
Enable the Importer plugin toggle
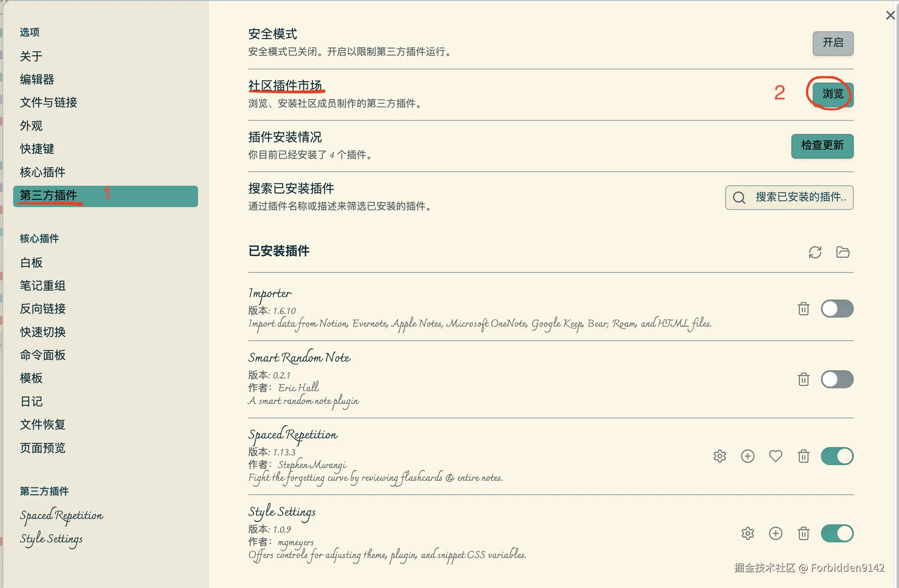(x=838, y=309)
